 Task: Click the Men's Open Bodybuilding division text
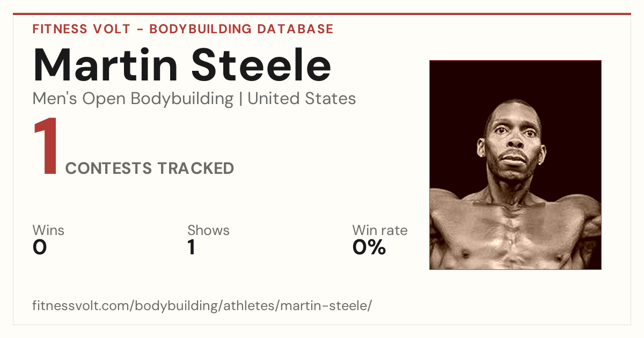click(133, 99)
